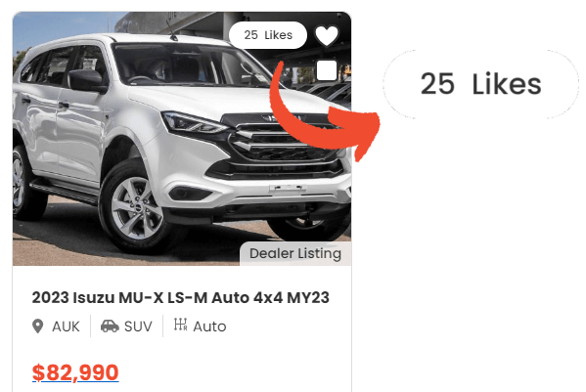Click the SUV's front alloy wheel
Screen dimensions: 586x392
(135, 208)
